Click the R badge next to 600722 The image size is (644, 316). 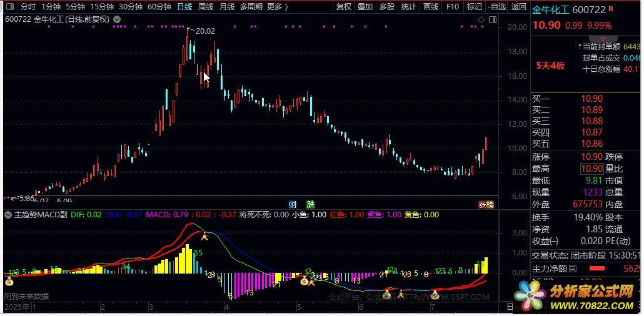(610, 8)
